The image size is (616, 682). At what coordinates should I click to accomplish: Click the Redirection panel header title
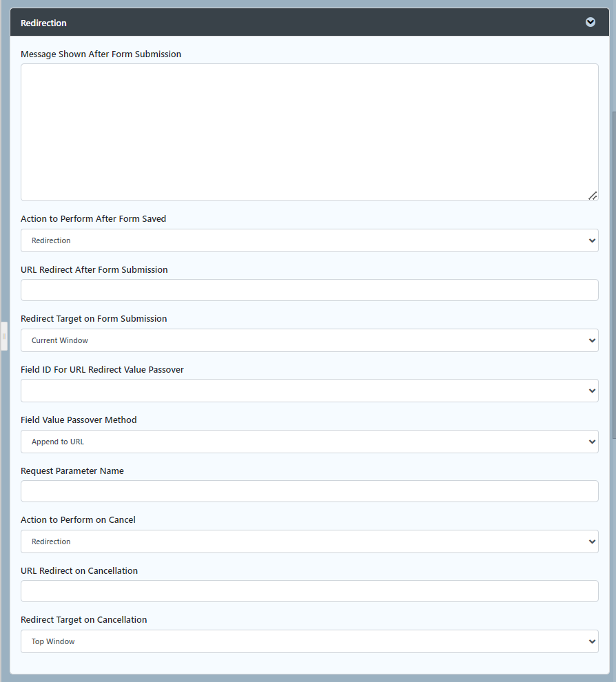point(44,23)
